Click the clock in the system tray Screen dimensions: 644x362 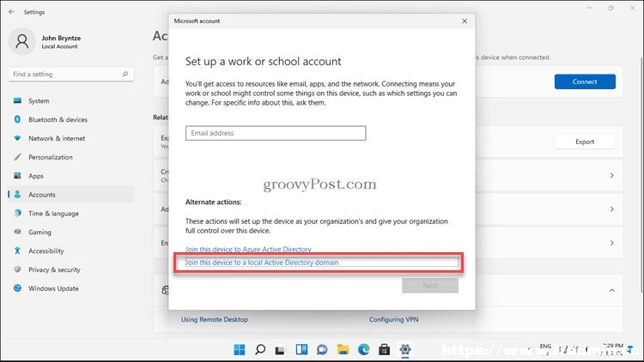click(613, 349)
